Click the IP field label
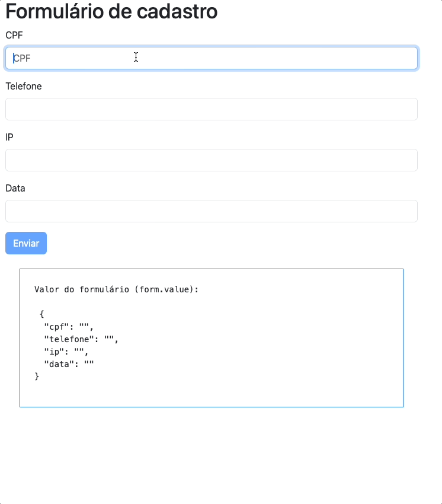This screenshot has height=504, width=442. click(9, 137)
